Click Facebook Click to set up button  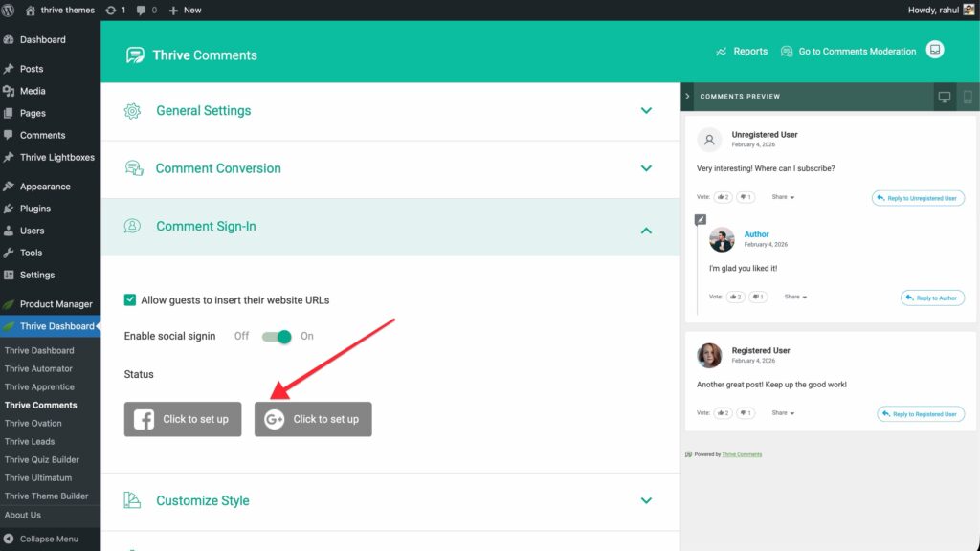182,419
